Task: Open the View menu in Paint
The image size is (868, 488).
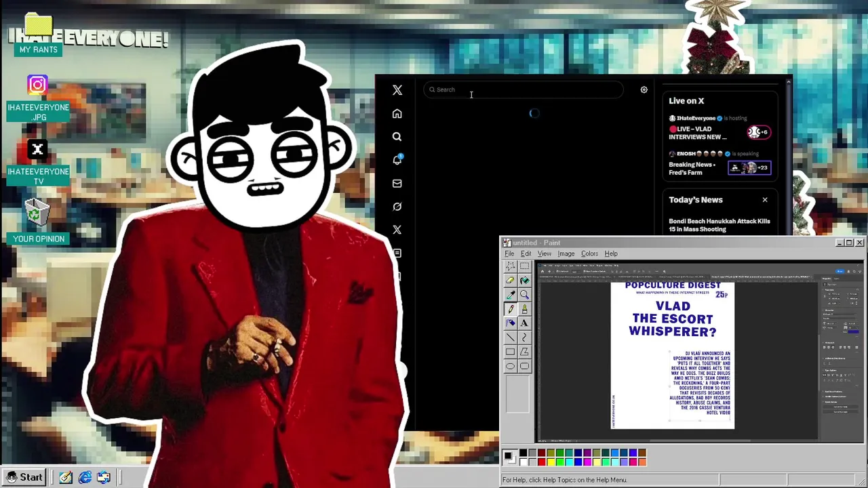Action: [545, 253]
